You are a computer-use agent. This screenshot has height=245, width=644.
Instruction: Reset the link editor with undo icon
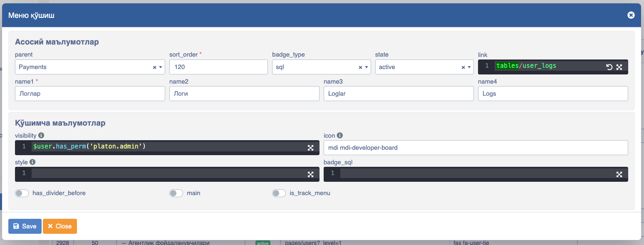(609, 67)
